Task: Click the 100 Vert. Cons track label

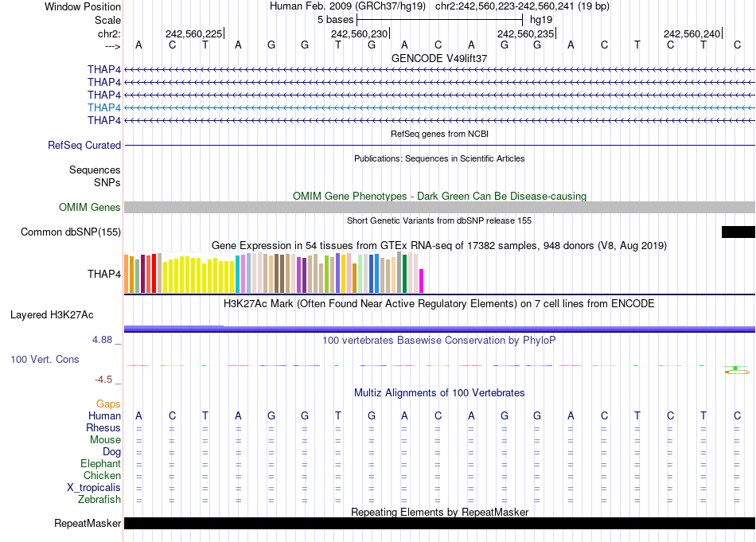Action: (45, 359)
